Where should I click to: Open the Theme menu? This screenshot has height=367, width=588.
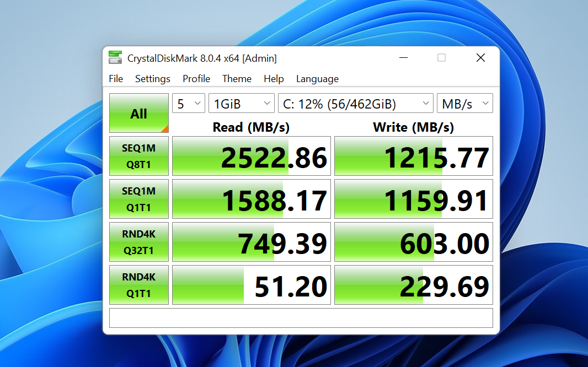pos(237,79)
